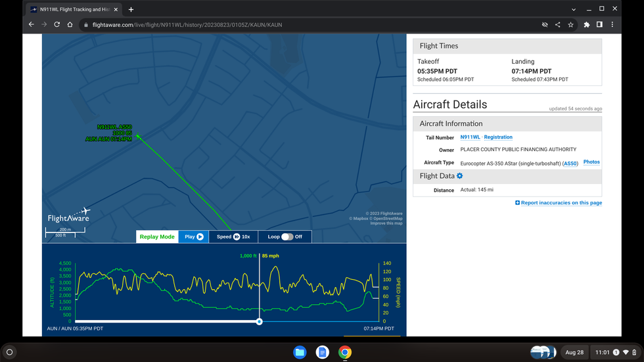Open the Aug 28 calendar date

click(574, 352)
